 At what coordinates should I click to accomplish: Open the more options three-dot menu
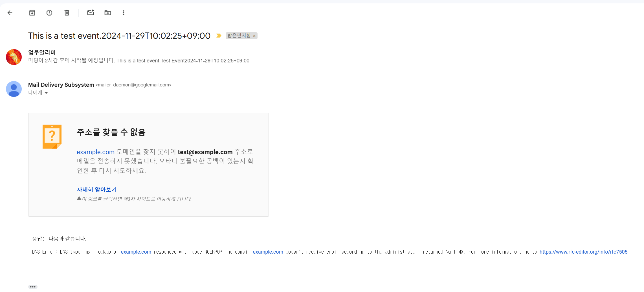click(x=124, y=13)
